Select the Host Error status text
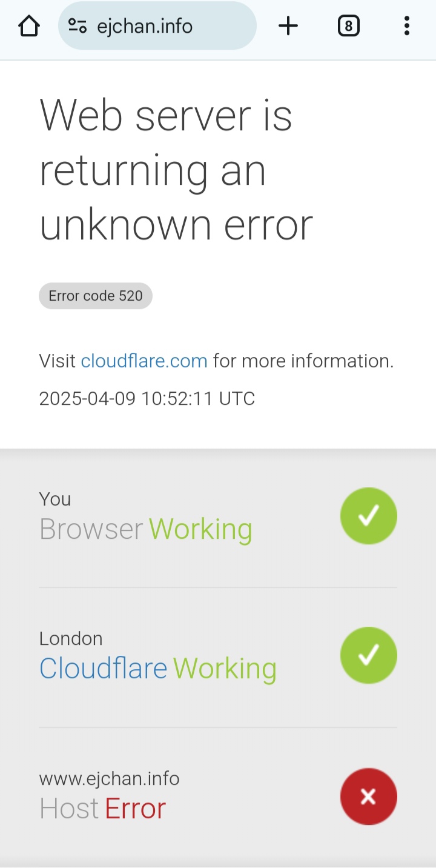The image size is (436, 868). (x=102, y=809)
